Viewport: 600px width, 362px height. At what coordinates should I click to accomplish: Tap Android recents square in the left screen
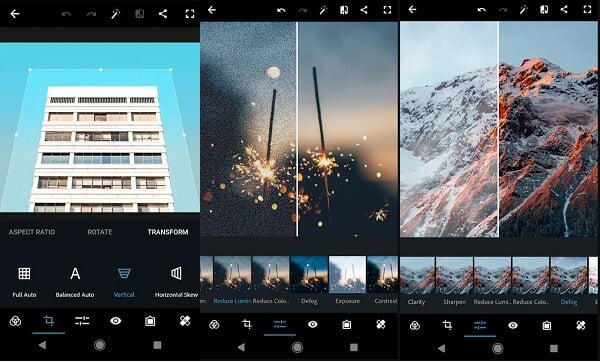tap(157, 345)
